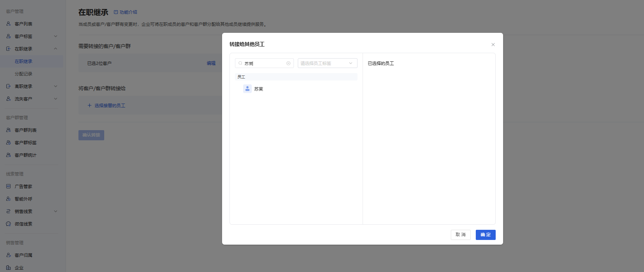Click the 员工 group header row

(296, 77)
